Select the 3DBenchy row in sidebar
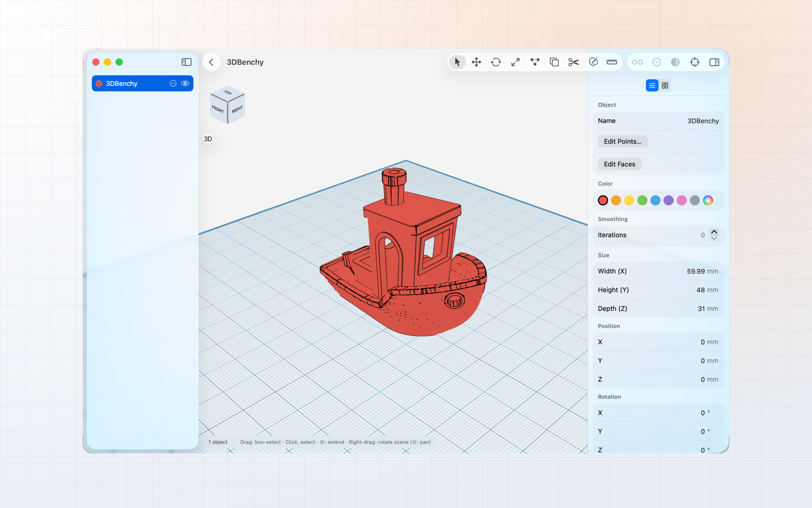This screenshot has width=812, height=508. [143, 83]
